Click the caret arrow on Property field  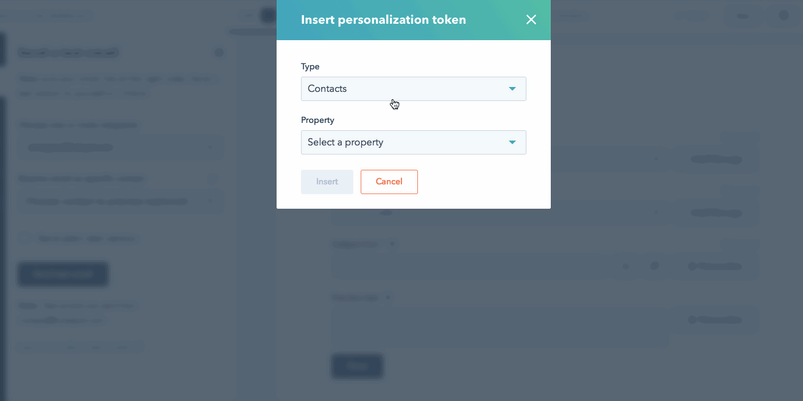tap(512, 142)
